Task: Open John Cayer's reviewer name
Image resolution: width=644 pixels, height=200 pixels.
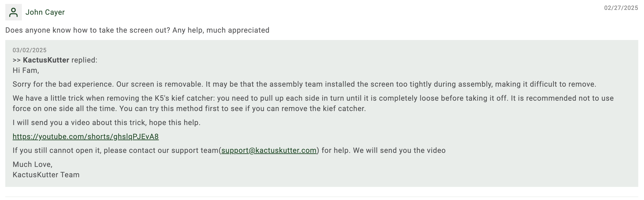Action: [x=45, y=12]
